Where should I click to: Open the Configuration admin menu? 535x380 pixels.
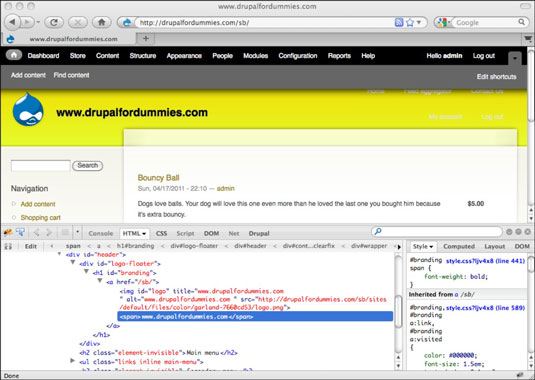click(298, 56)
